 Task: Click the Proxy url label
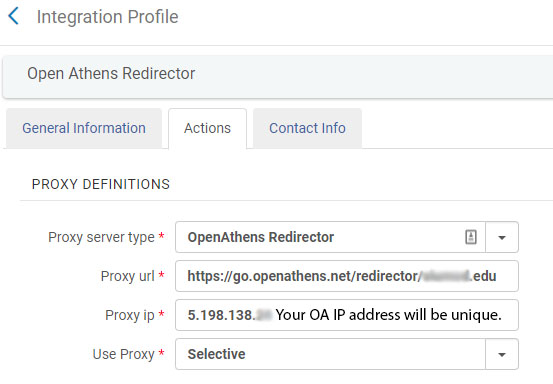point(128,276)
